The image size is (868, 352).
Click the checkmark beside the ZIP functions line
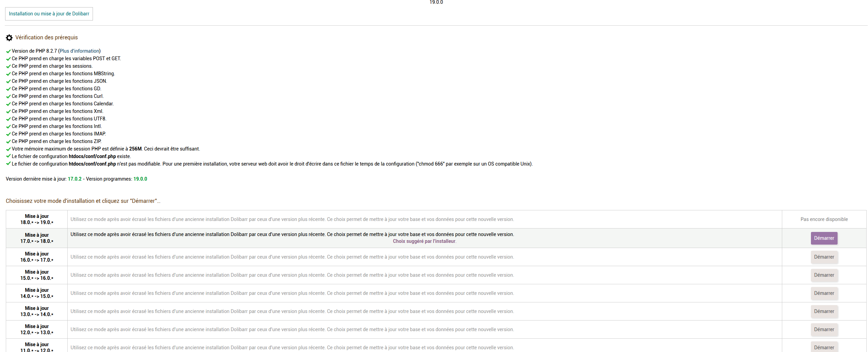click(8, 142)
